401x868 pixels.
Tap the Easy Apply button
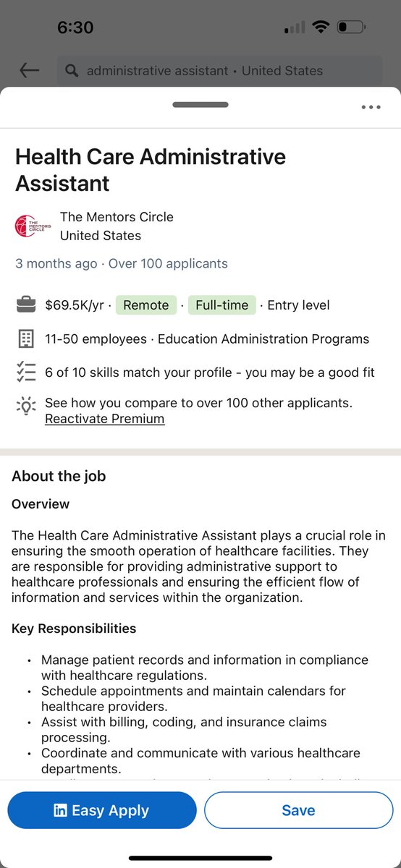click(x=102, y=810)
